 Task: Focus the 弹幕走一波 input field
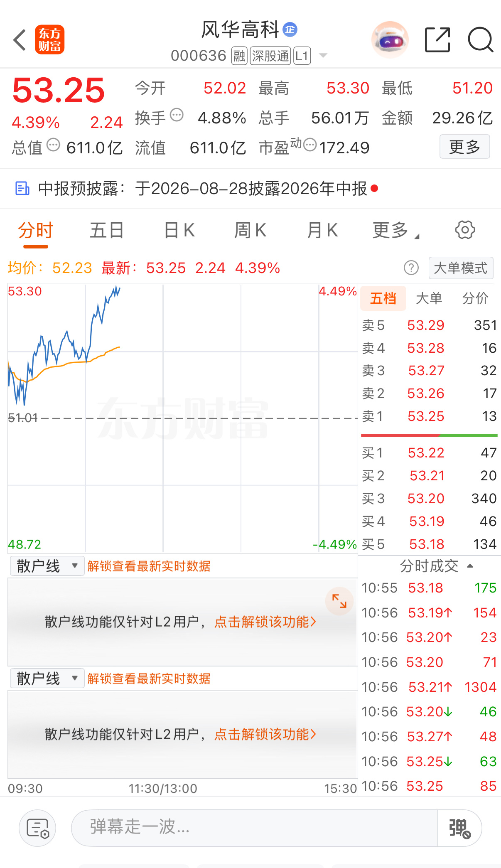point(254,828)
